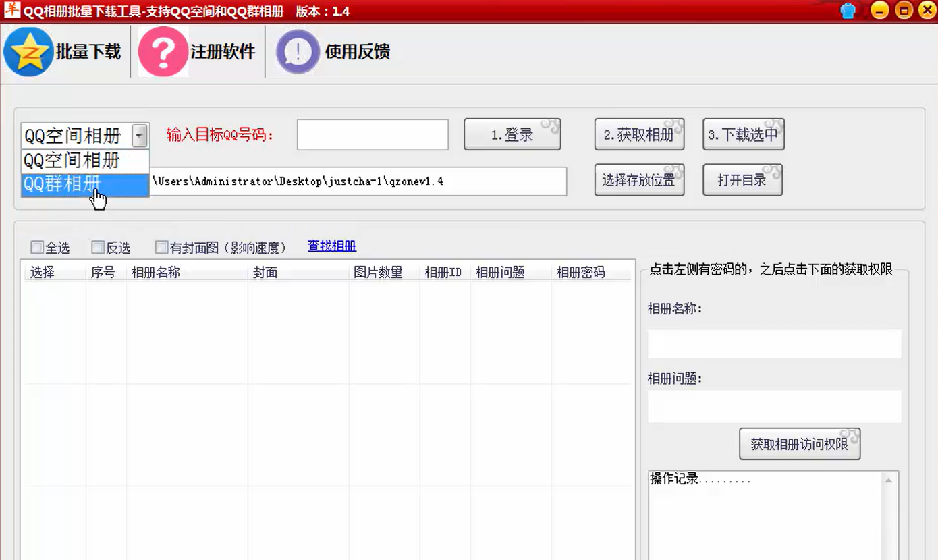938x560 pixels.
Task: Click the 获取相册访问权限 button
Action: click(x=800, y=443)
